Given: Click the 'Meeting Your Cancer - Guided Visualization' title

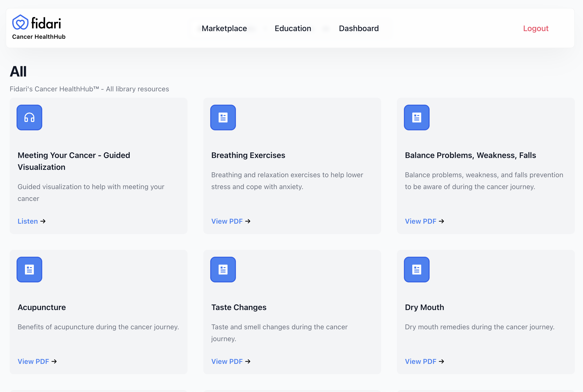Looking at the screenshot, I should [x=74, y=161].
